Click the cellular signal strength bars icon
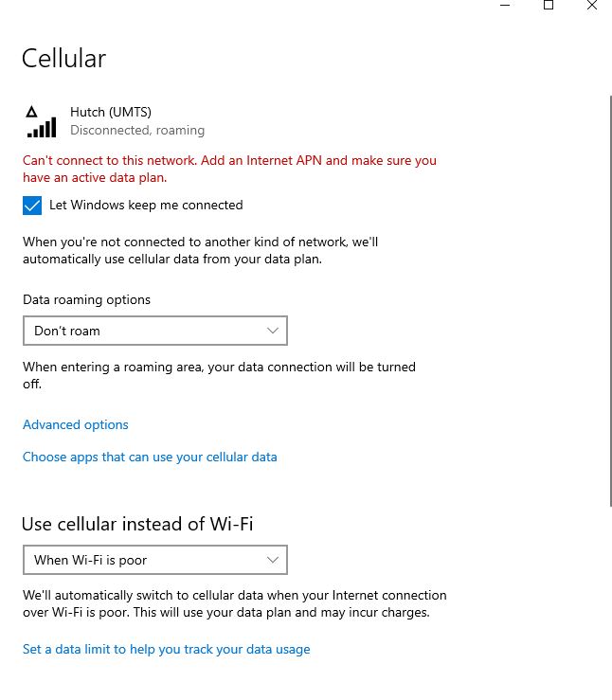This screenshot has width=612, height=700. tap(42, 127)
